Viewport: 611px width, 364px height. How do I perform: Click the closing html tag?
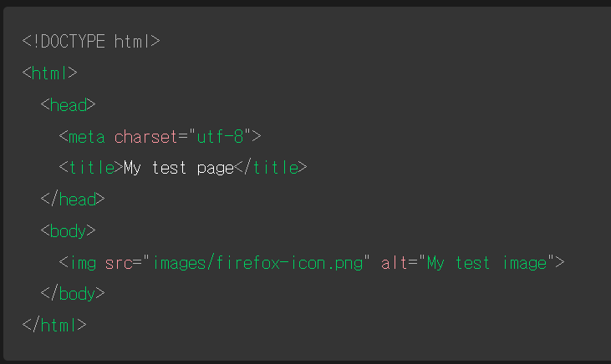tap(54, 326)
